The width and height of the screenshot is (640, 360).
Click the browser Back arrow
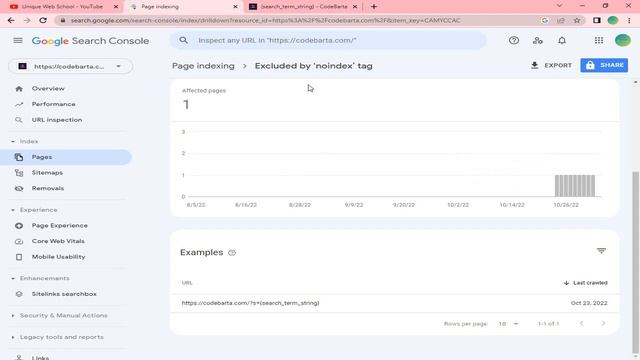click(11, 20)
